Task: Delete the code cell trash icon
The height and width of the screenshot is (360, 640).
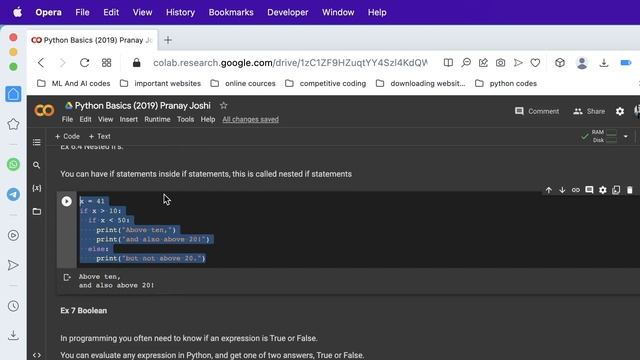Action: click(x=629, y=190)
